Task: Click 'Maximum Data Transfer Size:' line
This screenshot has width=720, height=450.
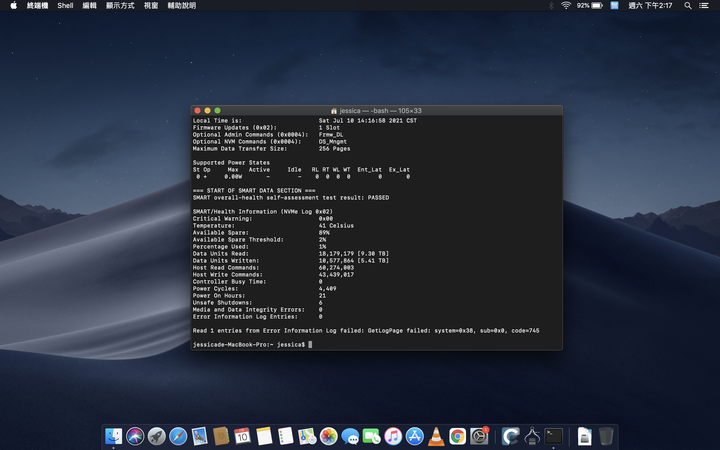Action: click(x=271, y=148)
